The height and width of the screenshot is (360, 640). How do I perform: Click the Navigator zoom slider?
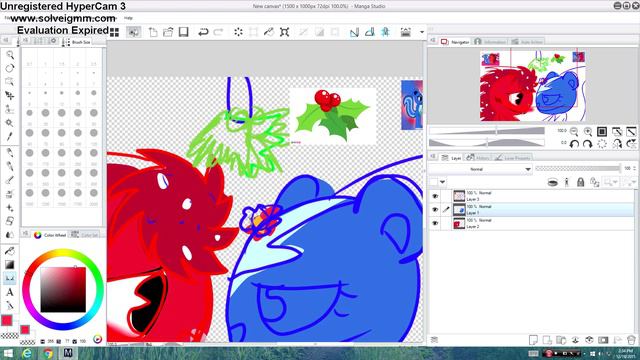pyautogui.click(x=487, y=131)
